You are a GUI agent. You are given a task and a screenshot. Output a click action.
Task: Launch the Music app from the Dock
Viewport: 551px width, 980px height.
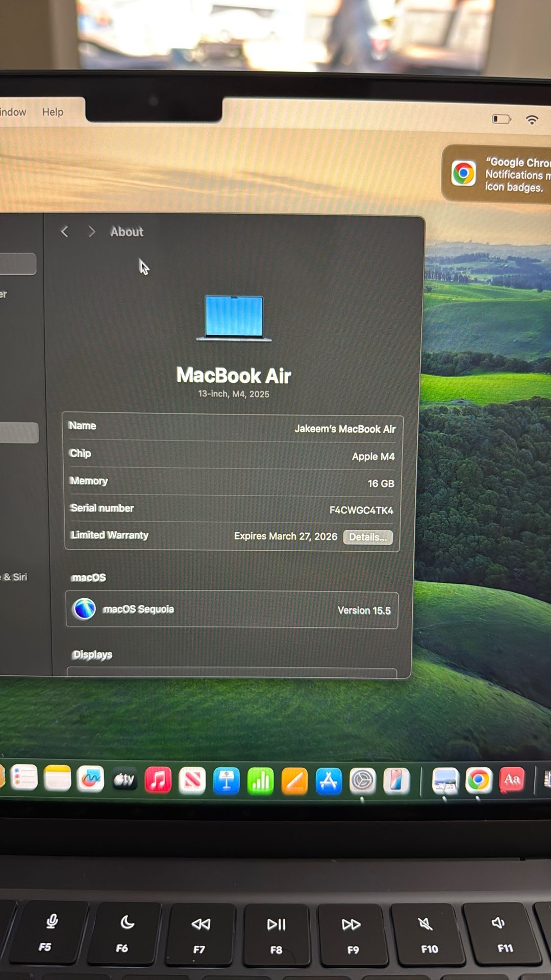point(158,780)
